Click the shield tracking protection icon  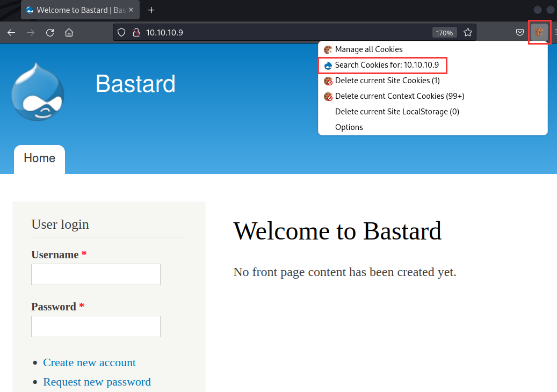(x=121, y=32)
